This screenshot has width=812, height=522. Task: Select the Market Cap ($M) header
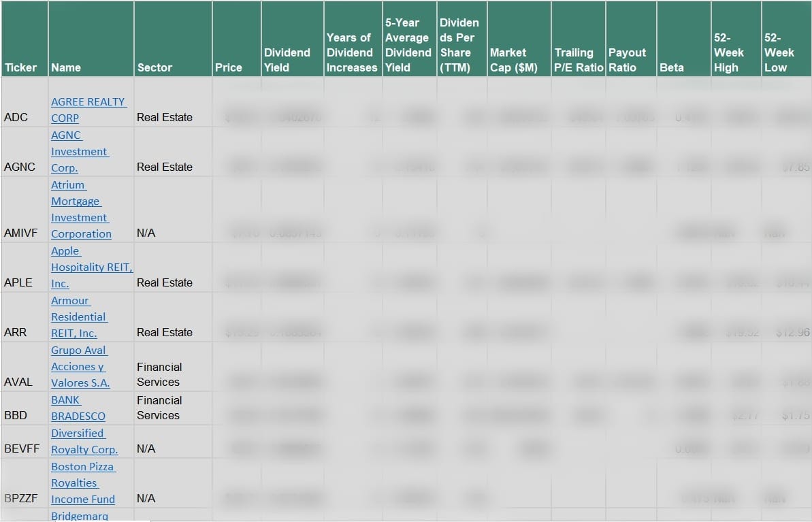click(513, 60)
